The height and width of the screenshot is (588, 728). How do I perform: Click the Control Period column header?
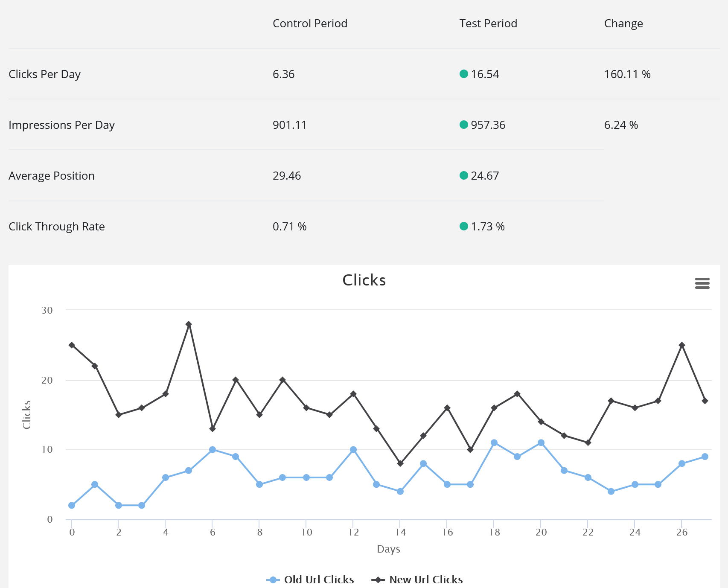click(x=310, y=23)
